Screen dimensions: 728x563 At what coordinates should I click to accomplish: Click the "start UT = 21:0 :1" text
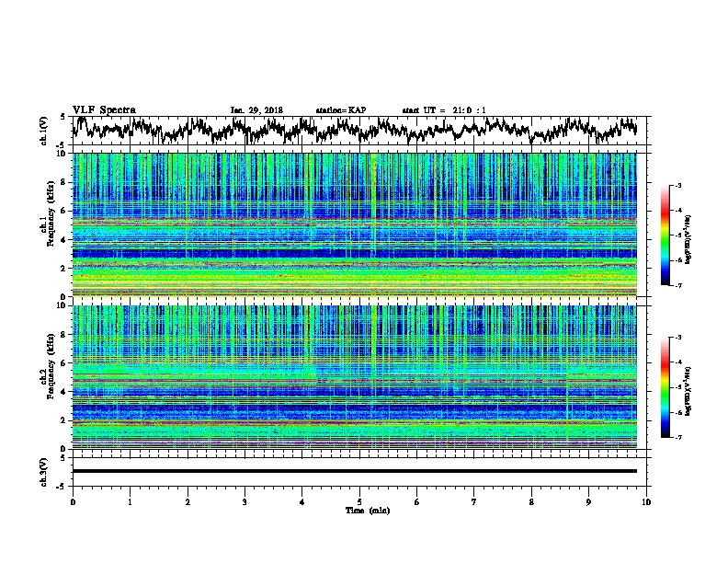point(444,110)
